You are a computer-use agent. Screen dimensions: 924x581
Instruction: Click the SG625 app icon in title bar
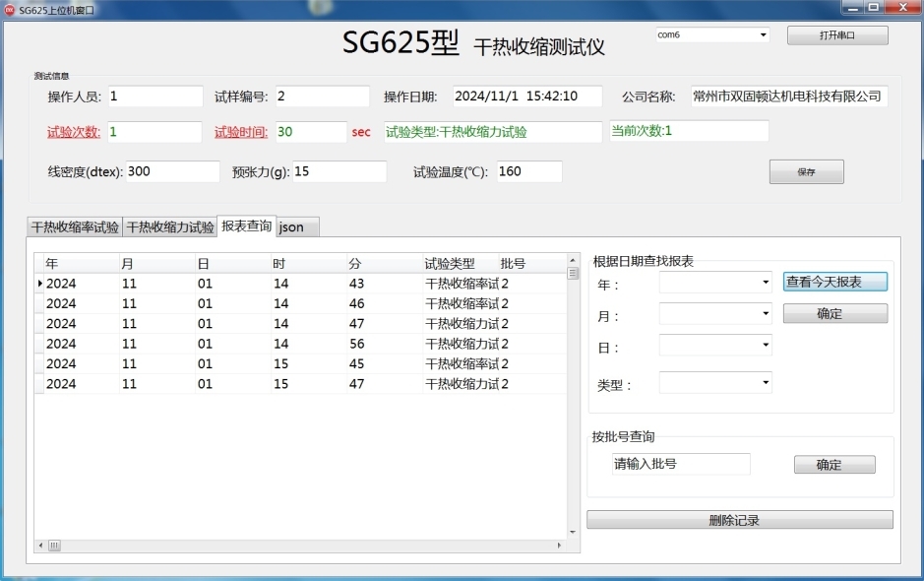(x=10, y=8)
